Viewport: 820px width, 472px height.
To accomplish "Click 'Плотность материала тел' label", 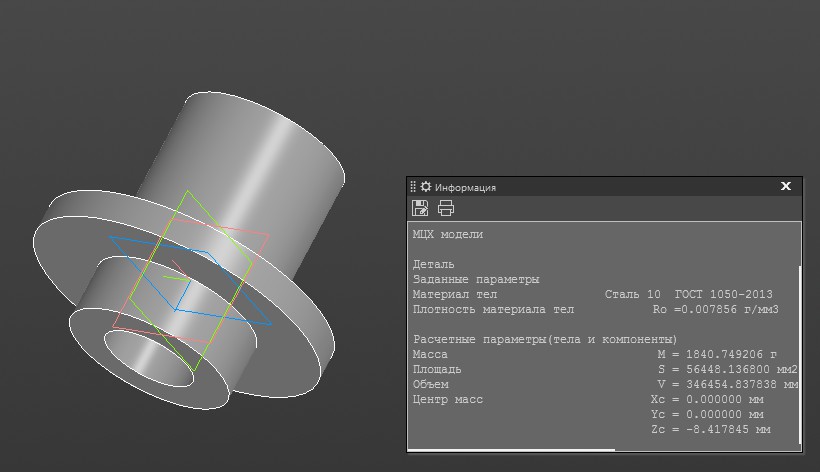I will point(493,309).
